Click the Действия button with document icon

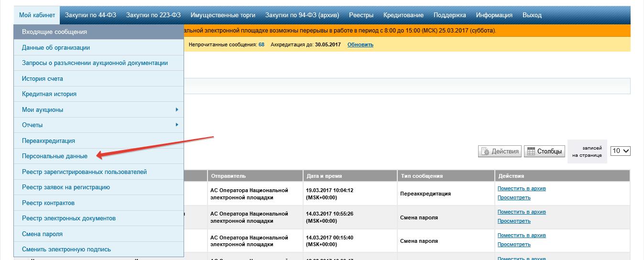coord(500,151)
